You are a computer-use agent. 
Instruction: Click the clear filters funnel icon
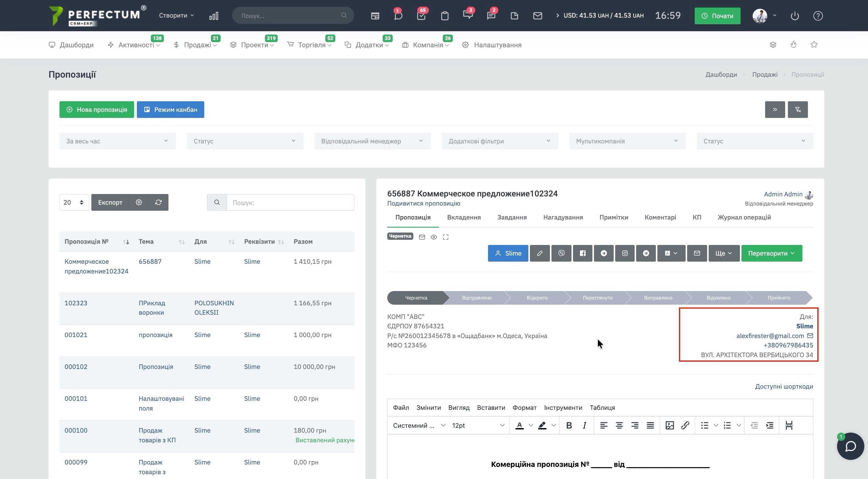pyautogui.click(x=798, y=110)
